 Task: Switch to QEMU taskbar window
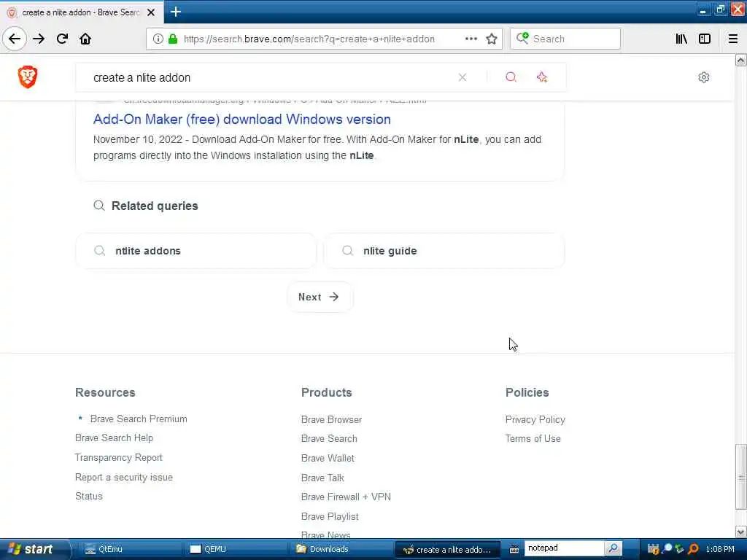(x=235, y=549)
